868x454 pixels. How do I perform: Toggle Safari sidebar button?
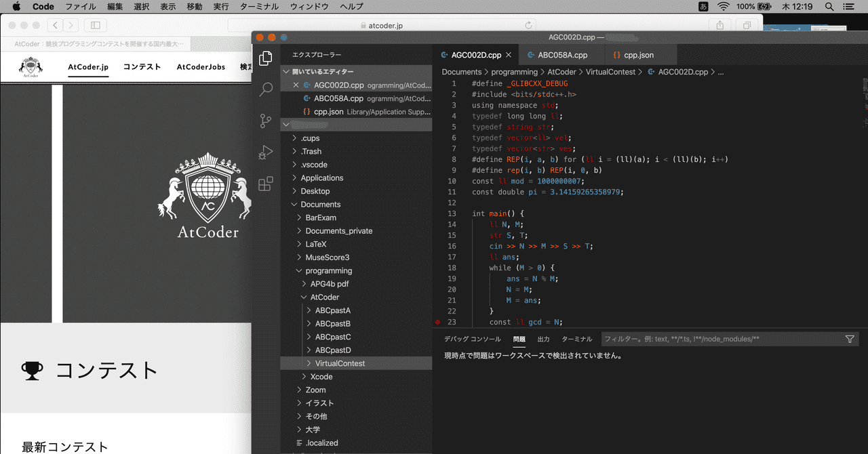95,25
